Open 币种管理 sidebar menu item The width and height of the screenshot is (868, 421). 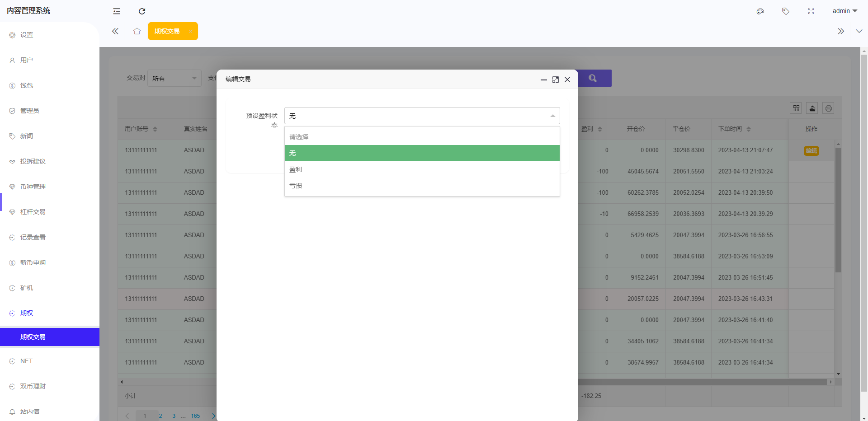pyautogui.click(x=33, y=187)
